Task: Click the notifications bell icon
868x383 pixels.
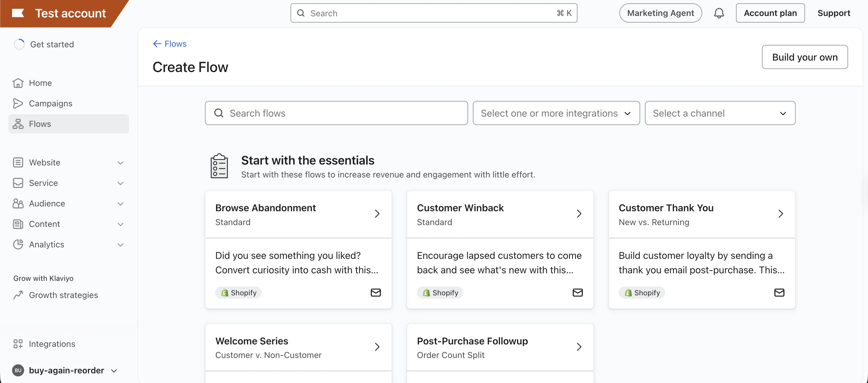Action: click(719, 13)
